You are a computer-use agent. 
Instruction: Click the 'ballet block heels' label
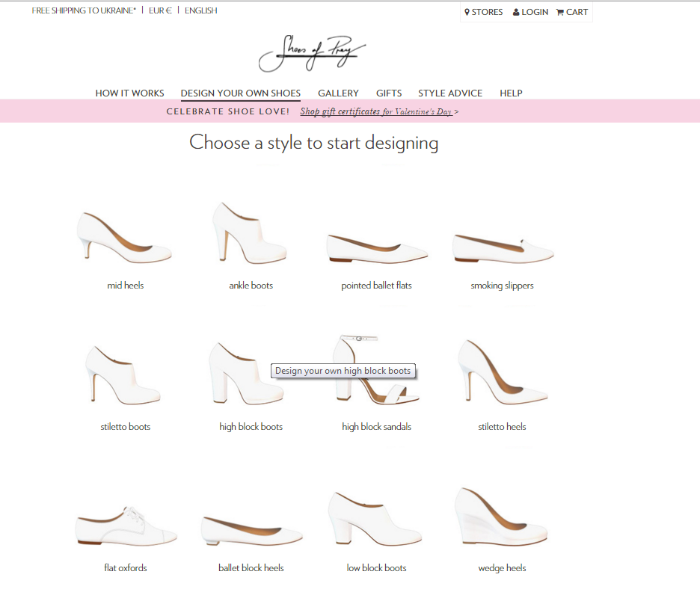click(x=251, y=567)
